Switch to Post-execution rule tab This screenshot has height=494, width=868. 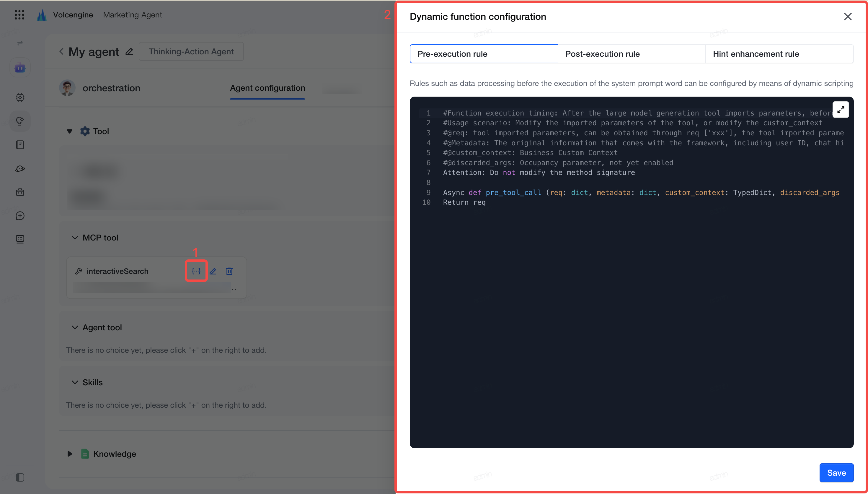point(632,53)
